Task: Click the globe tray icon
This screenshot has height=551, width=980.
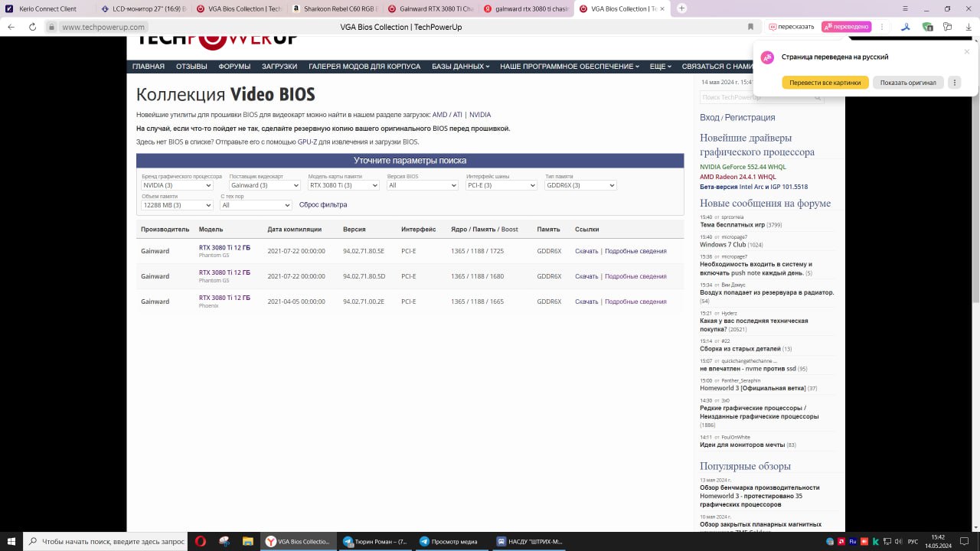Action: click(x=829, y=541)
